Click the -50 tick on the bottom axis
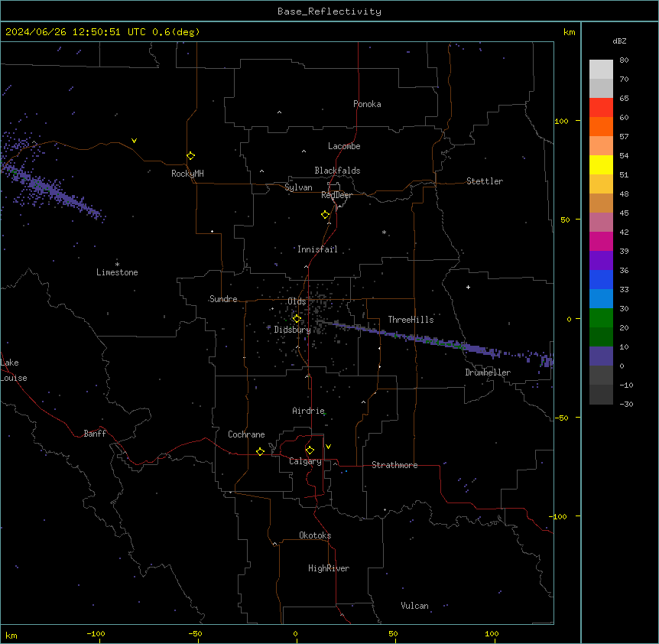Screen dimensions: 659x644 [x=195, y=633]
